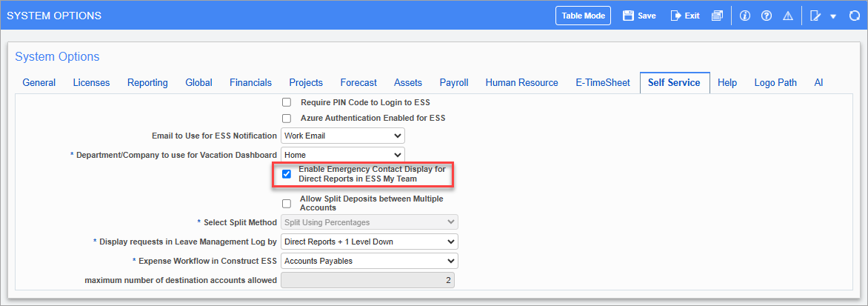868x306 pixels.
Task: Click the refresh circular arrow icon
Action: (x=855, y=16)
